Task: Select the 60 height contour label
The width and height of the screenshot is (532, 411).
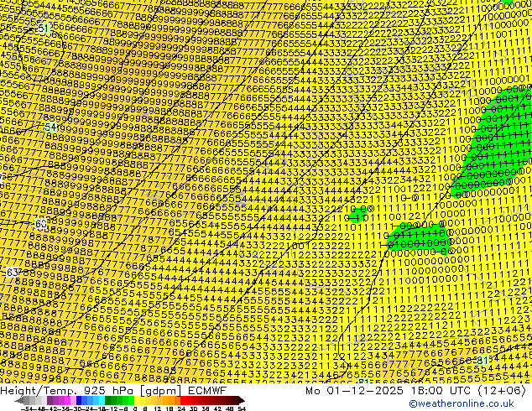Action: tap(41, 224)
